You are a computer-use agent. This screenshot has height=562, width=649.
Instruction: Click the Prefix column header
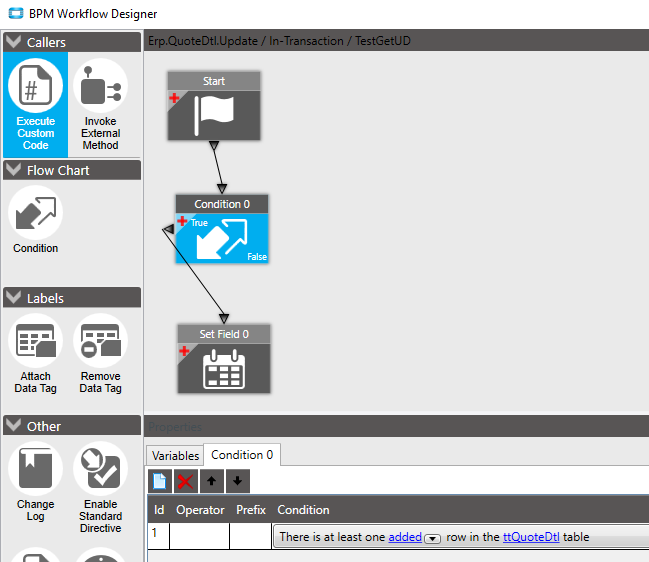pyautogui.click(x=251, y=510)
